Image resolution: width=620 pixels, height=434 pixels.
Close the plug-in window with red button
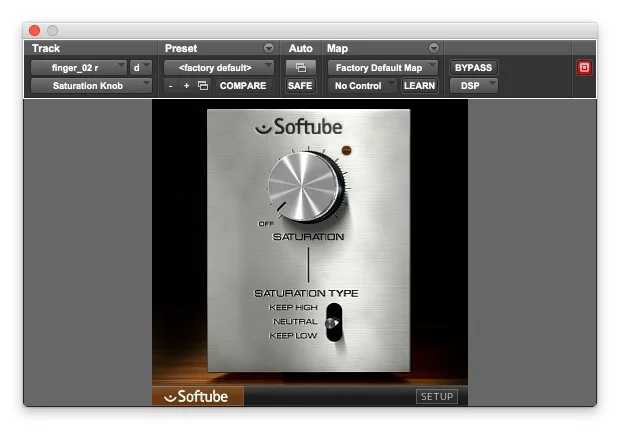[x=35, y=30]
